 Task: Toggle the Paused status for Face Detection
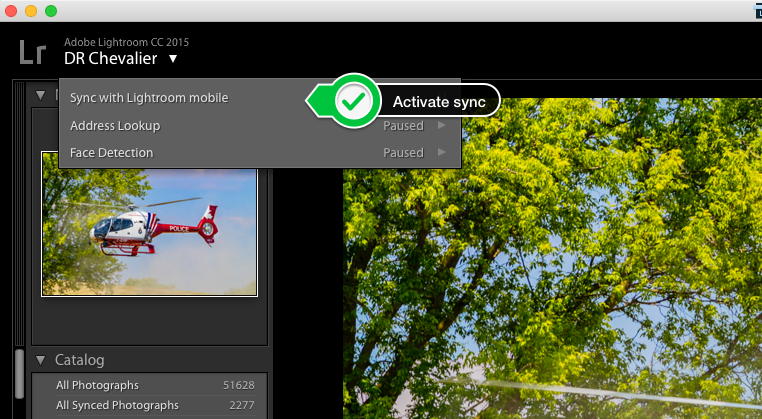coord(403,153)
